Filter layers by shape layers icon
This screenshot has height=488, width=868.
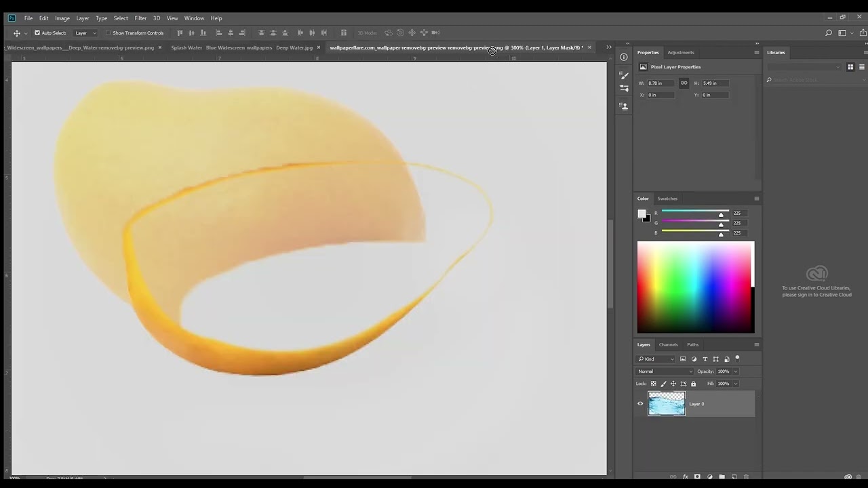click(x=715, y=359)
